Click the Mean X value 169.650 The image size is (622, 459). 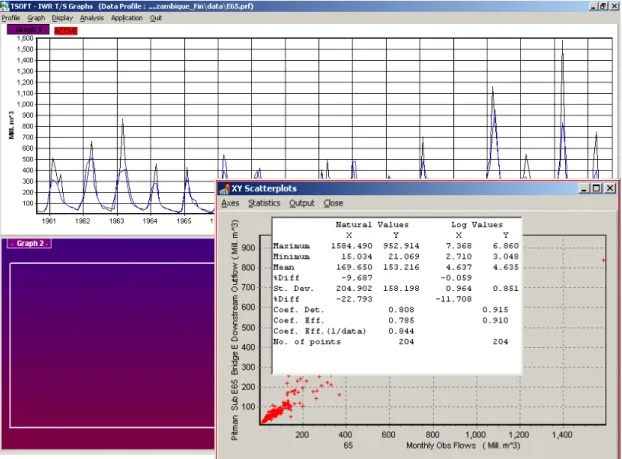click(x=354, y=267)
